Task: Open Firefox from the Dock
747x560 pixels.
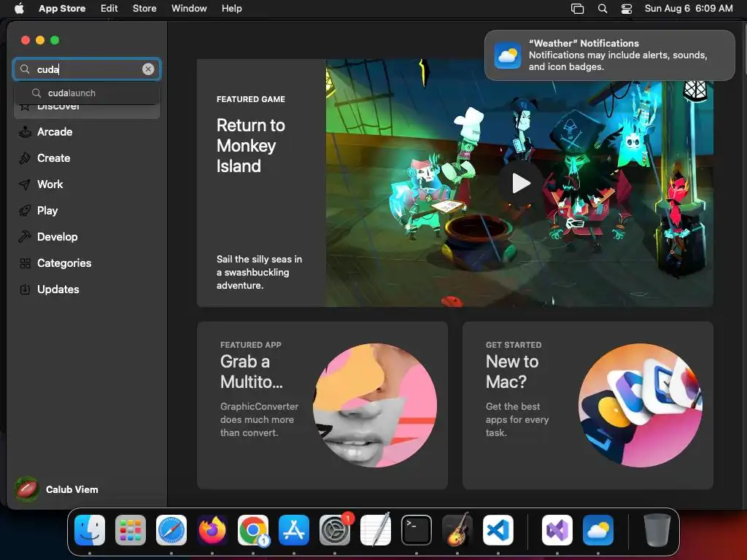Action: [x=212, y=530]
